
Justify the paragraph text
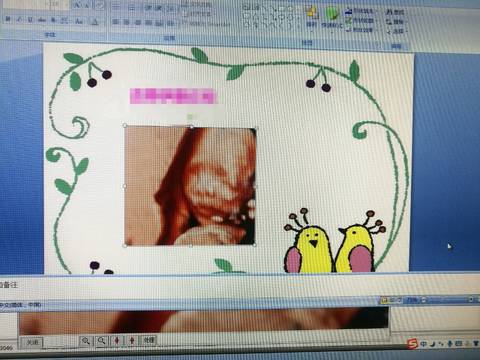pyautogui.click(x=148, y=22)
